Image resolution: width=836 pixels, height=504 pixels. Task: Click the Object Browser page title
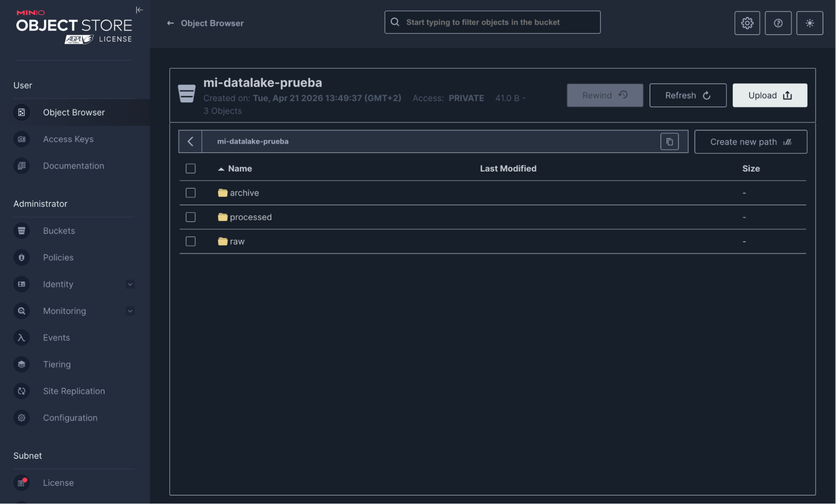(x=212, y=23)
